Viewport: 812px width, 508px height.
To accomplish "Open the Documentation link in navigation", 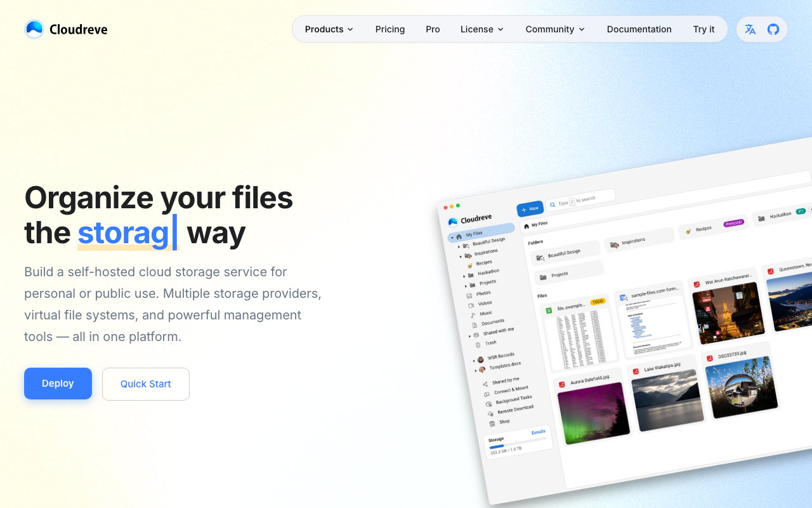I will point(639,29).
